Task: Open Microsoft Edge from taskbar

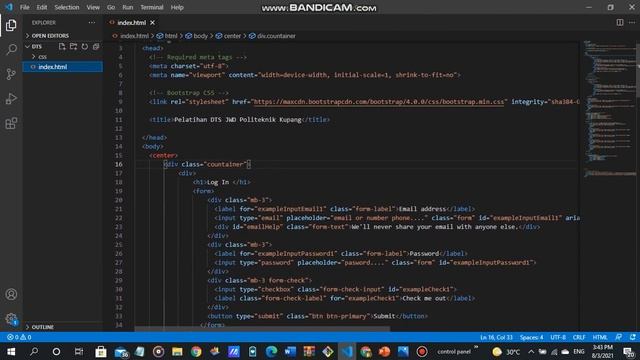Action: tap(271, 351)
